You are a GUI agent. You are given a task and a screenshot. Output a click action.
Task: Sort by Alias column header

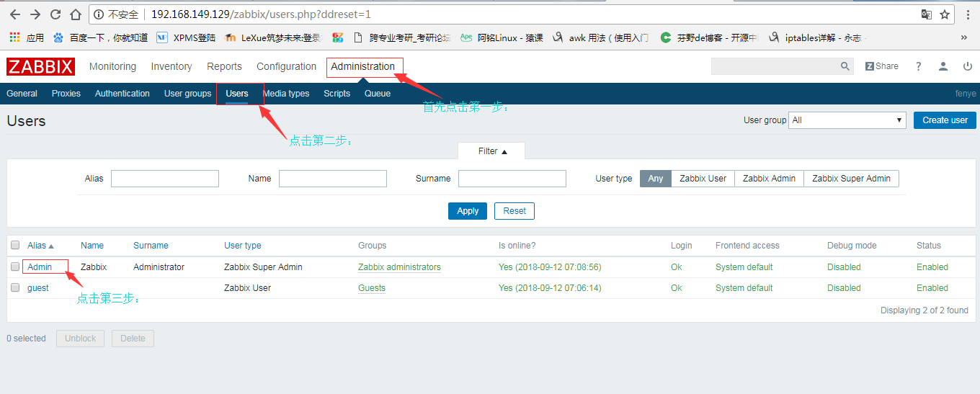click(x=40, y=246)
